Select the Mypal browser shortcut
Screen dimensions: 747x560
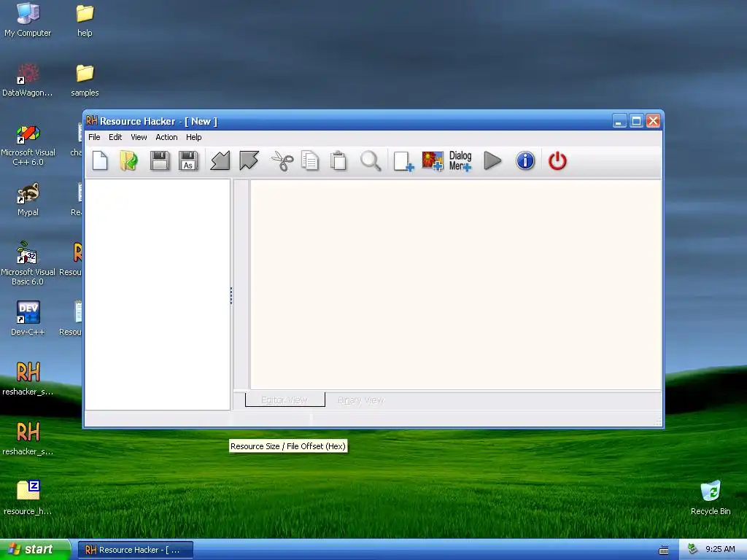coord(28,200)
